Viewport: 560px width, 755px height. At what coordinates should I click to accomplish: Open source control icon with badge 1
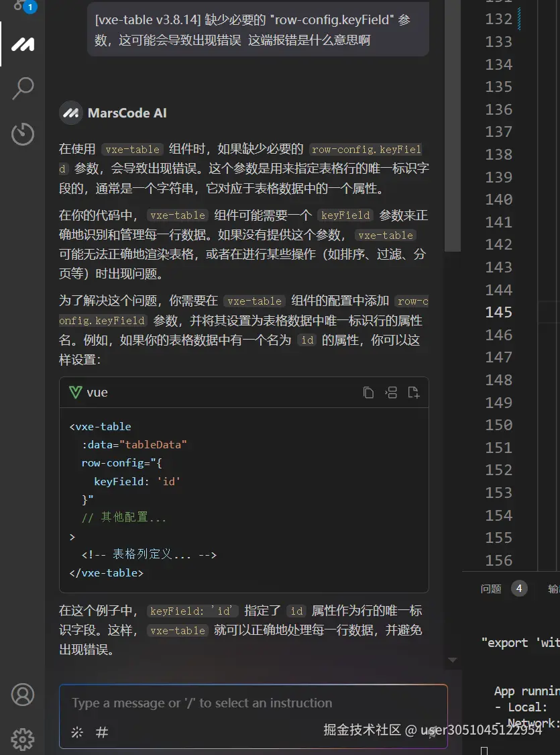pyautogui.click(x=23, y=6)
